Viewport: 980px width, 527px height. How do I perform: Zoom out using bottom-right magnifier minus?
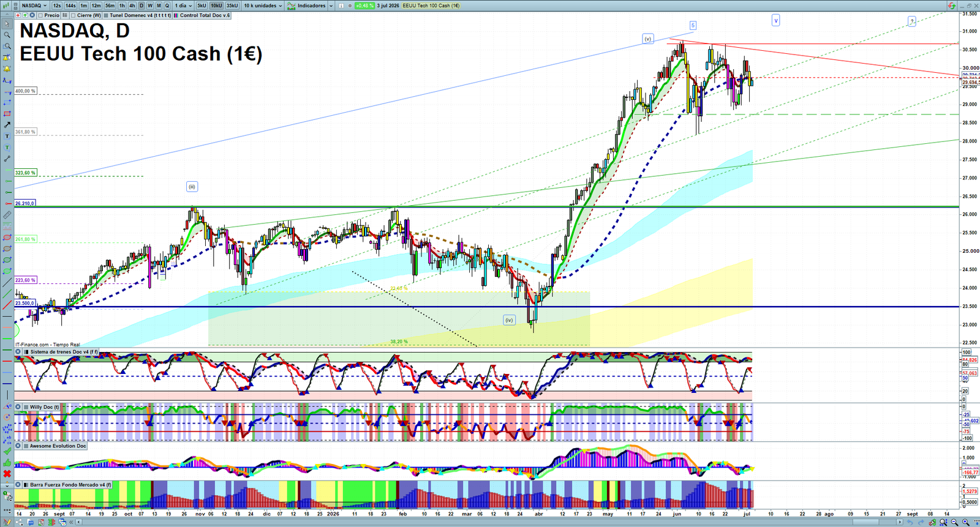pos(954,522)
